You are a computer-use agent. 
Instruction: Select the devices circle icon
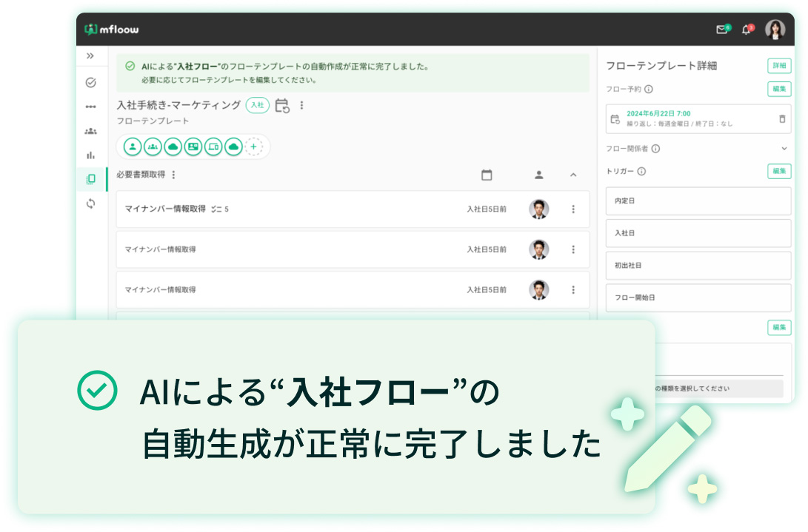point(213,147)
